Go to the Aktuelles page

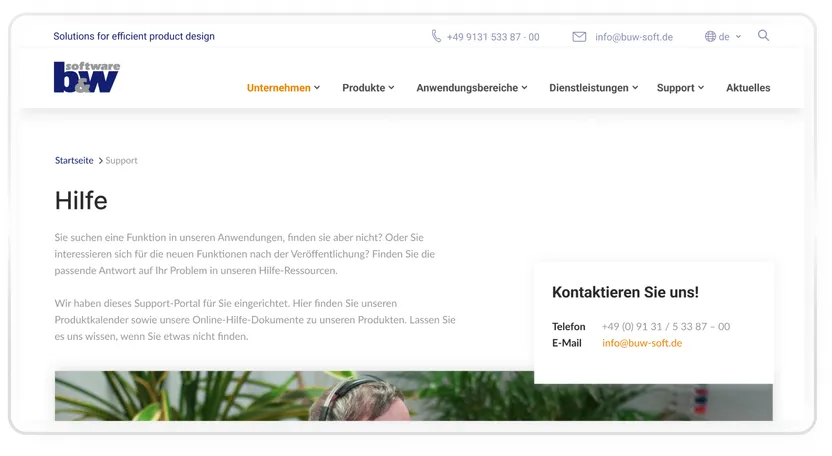(748, 88)
